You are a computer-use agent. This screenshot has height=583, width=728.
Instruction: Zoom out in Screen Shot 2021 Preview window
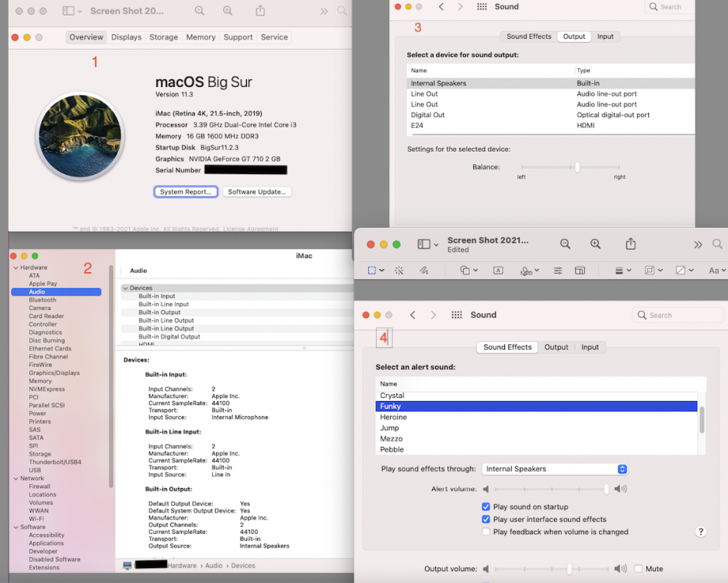tap(565, 244)
